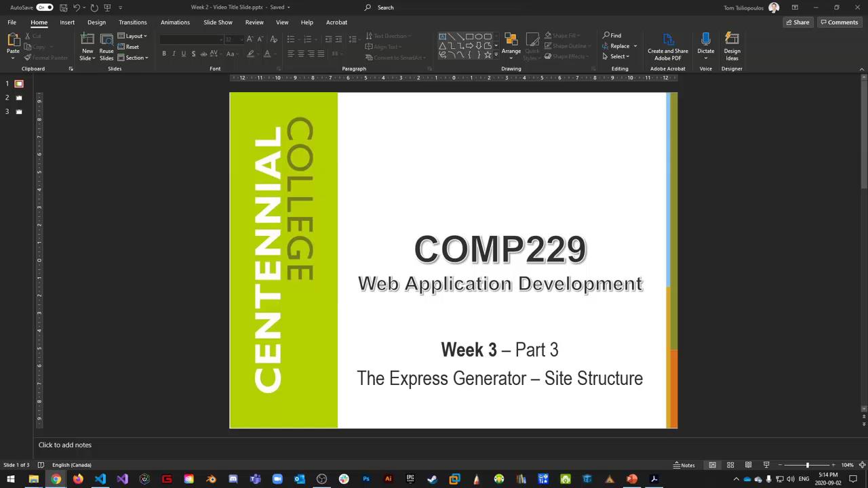Click the Paste icon in the Clipboard group
The width and height of the screenshot is (868, 488).
pyautogui.click(x=13, y=42)
